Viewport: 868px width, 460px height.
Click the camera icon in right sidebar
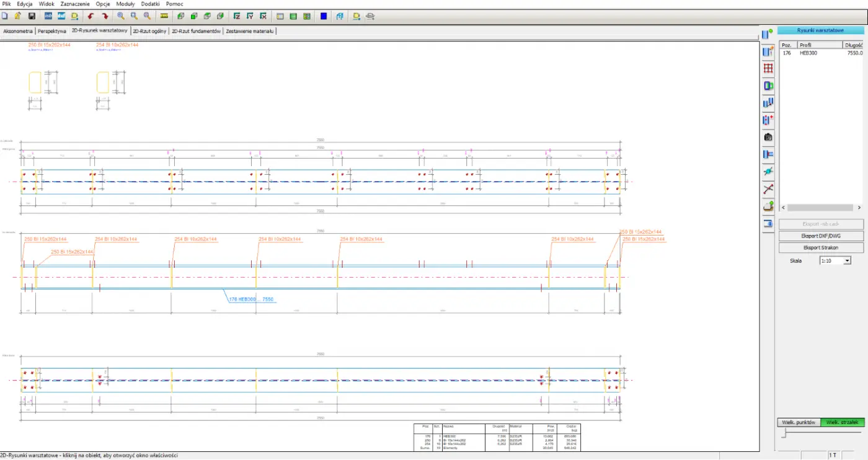click(768, 137)
